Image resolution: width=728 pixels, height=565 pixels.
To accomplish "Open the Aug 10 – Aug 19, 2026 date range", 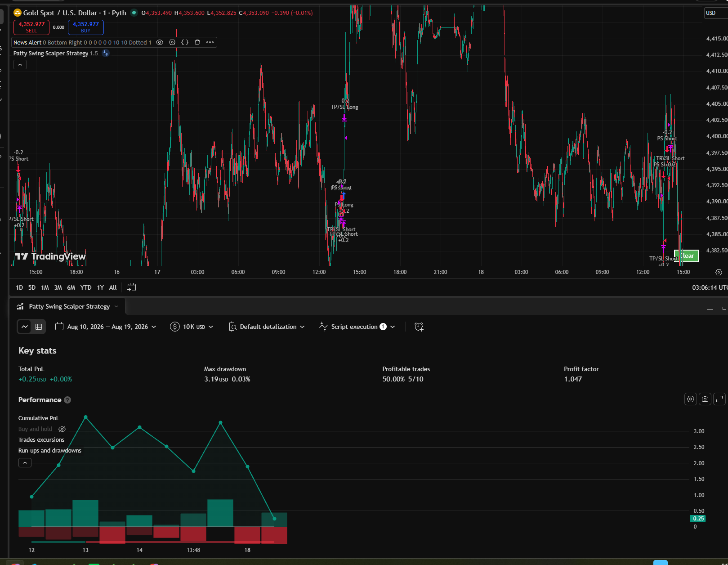I will click(x=106, y=327).
